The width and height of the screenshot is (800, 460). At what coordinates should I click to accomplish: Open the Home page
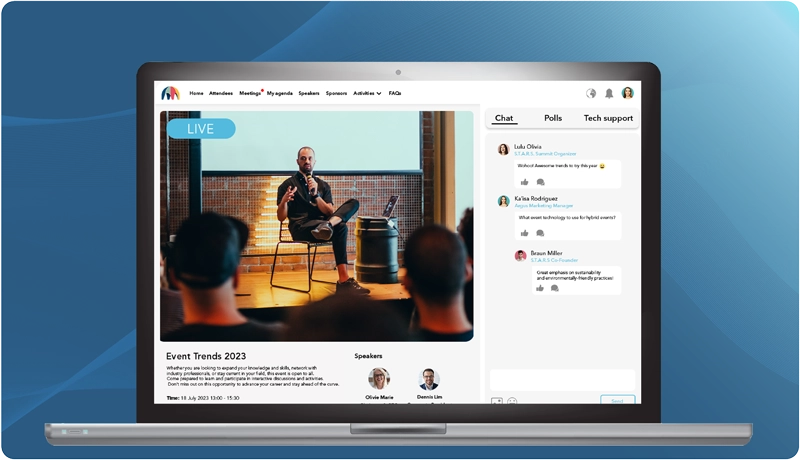click(196, 93)
